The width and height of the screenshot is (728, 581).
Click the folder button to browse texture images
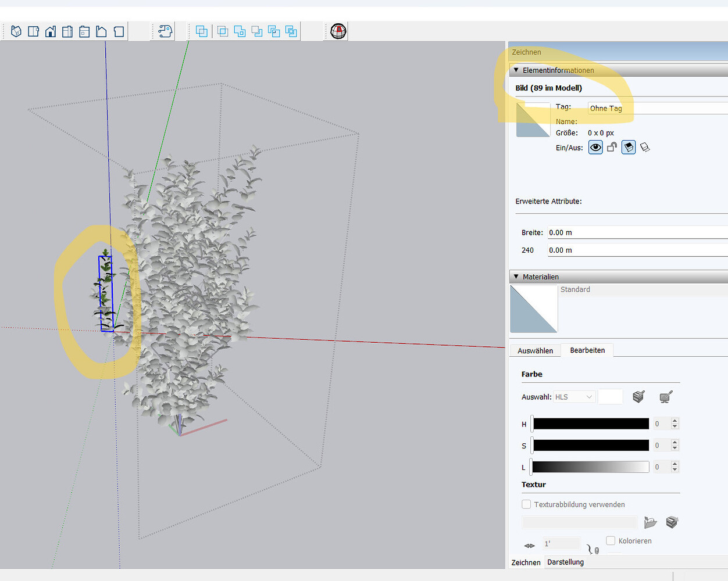tap(650, 522)
